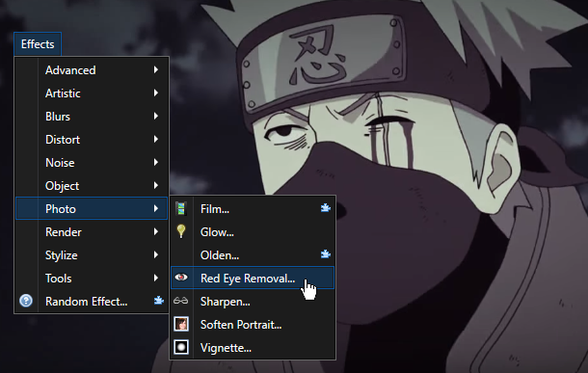Open the Distort submenu
This screenshot has height=373, width=588.
pos(92,140)
